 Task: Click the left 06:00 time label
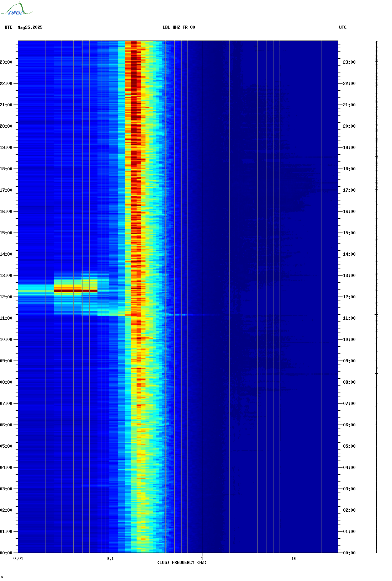click(x=6, y=425)
